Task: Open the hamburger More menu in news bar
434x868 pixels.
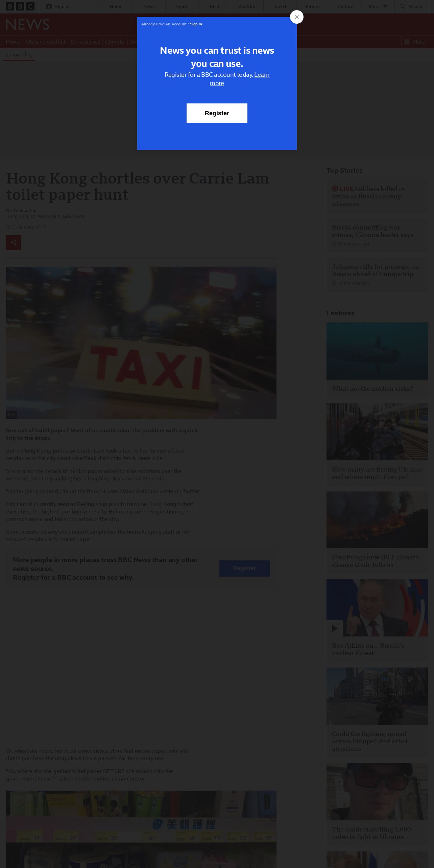Action: 414,42
